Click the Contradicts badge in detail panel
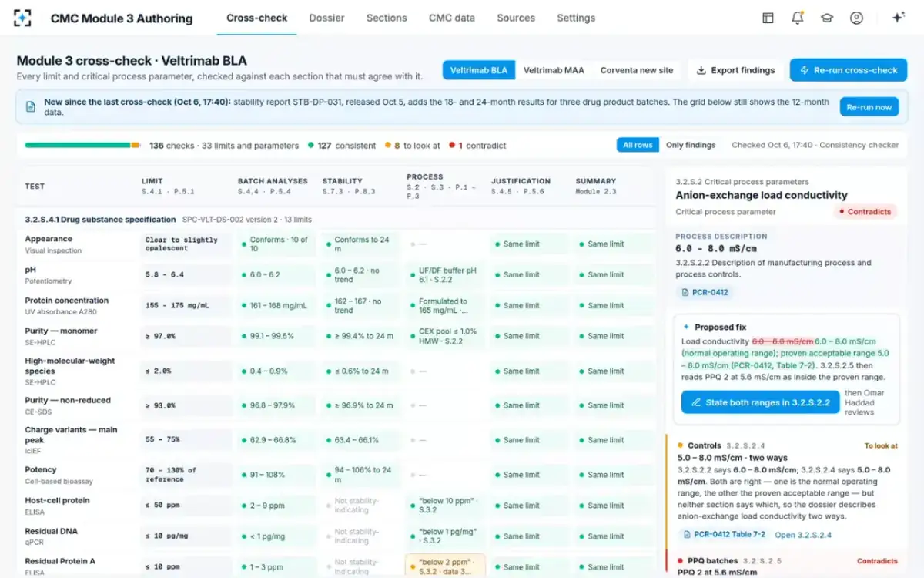The image size is (924, 578). [x=865, y=212]
